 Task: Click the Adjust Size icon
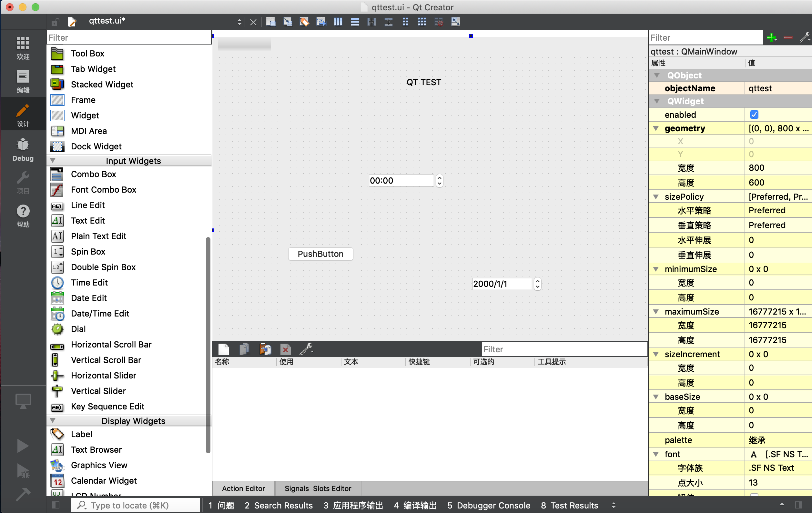point(456,22)
